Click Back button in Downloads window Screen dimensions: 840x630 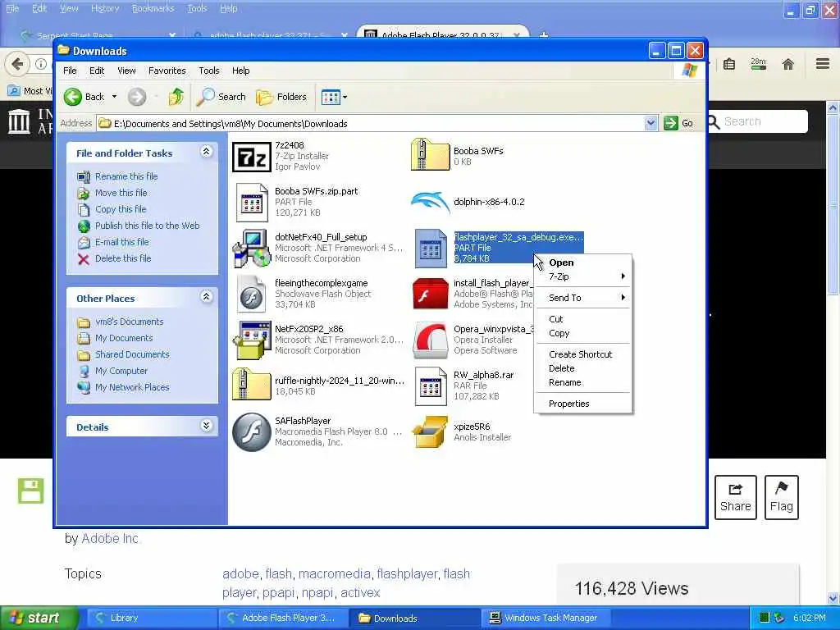point(84,97)
